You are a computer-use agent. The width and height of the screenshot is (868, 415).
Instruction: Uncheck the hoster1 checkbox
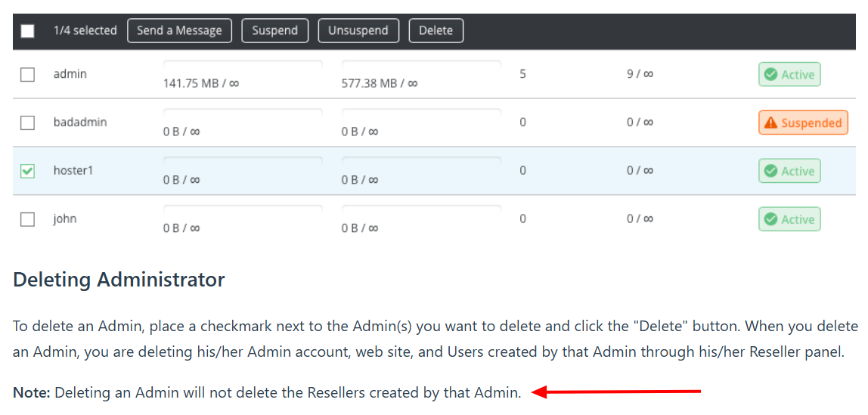point(28,172)
